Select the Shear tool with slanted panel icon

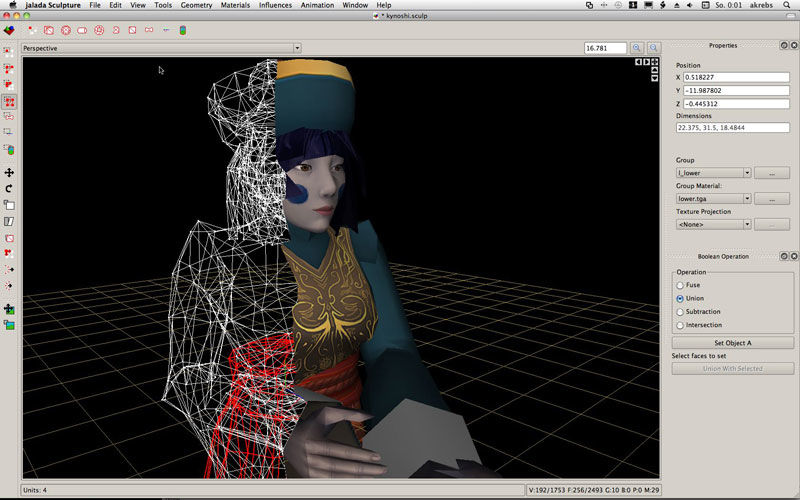(9, 221)
